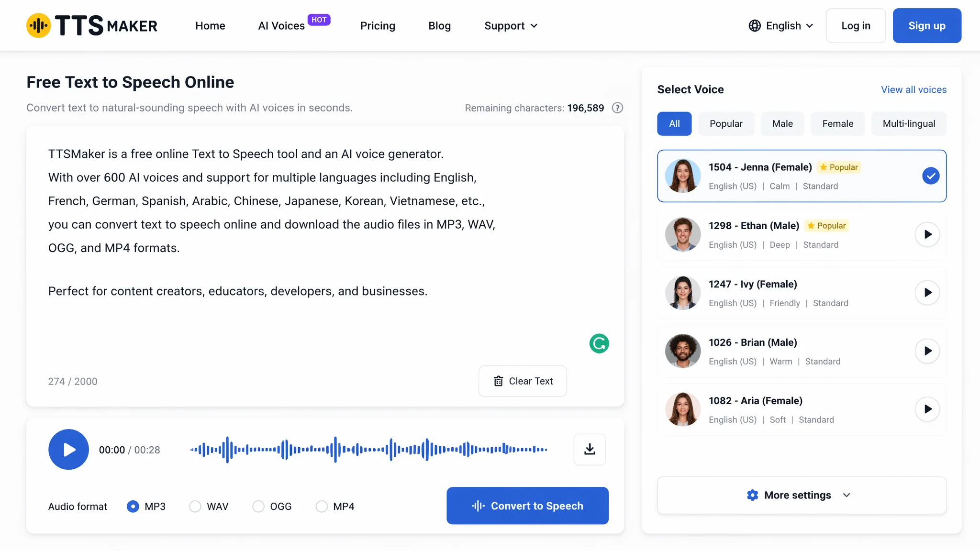The width and height of the screenshot is (980, 551).
Task: Select the MP4 audio format
Action: 322,507
